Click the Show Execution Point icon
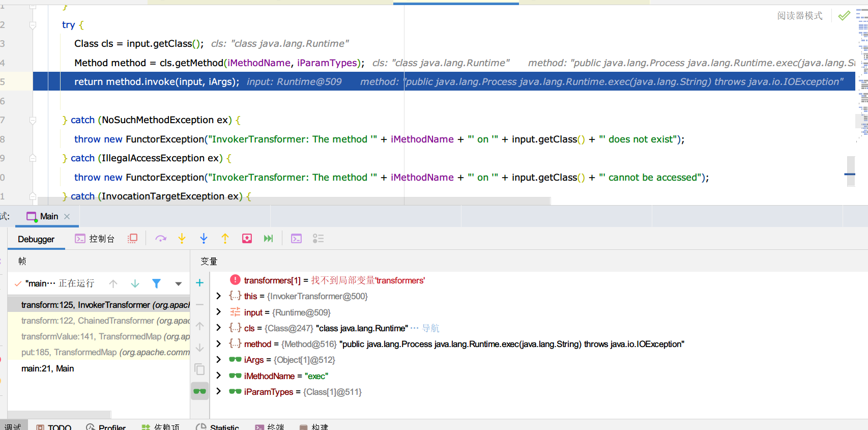Image resolution: width=868 pixels, height=430 pixels. tap(132, 239)
